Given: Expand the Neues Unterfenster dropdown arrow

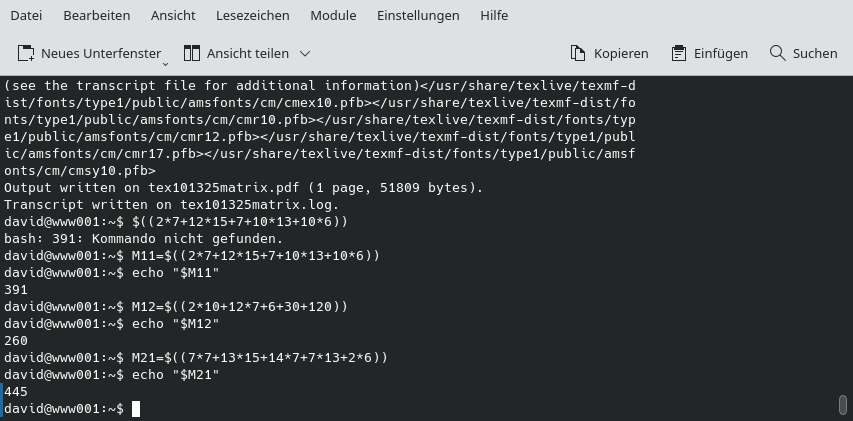Looking at the screenshot, I should (x=165, y=62).
